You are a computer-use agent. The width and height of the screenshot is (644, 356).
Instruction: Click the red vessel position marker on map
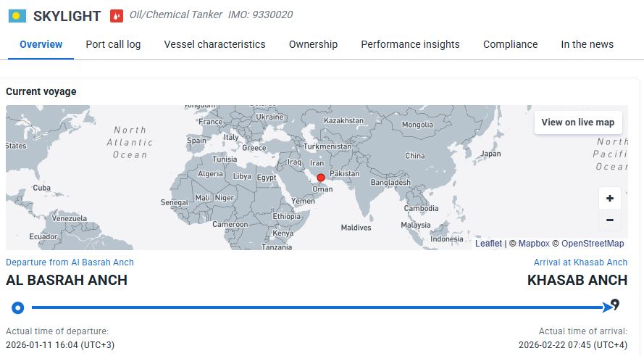[x=321, y=178]
